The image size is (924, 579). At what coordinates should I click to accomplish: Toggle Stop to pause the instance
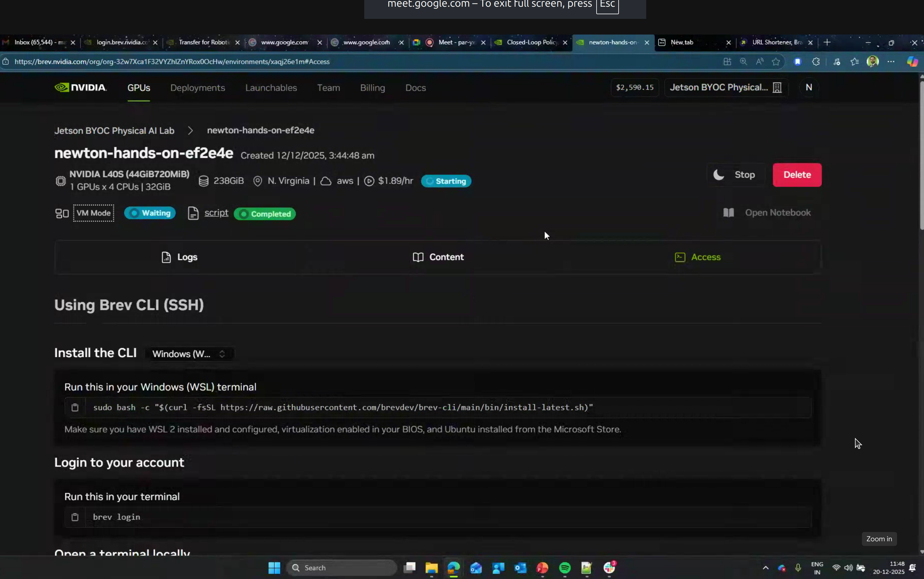coord(734,175)
